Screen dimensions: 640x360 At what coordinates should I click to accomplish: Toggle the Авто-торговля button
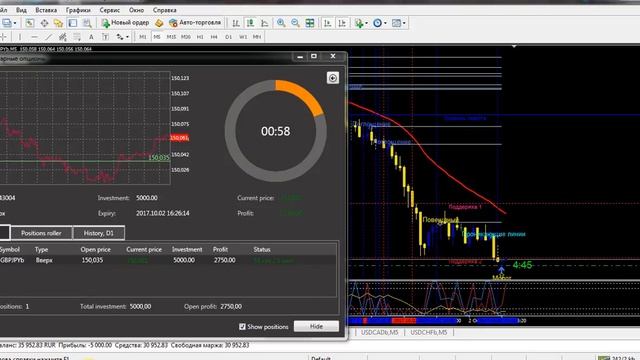click(195, 23)
